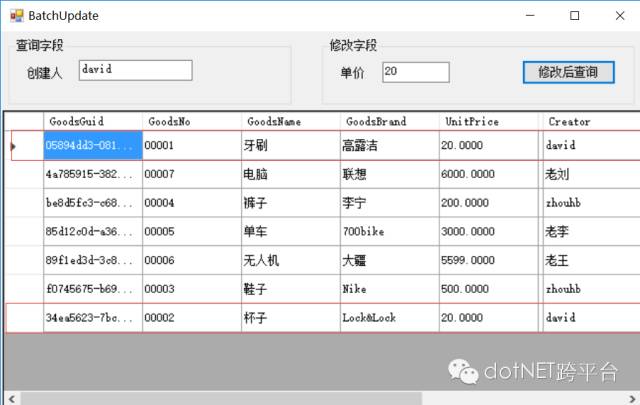Screen dimensions: 640x405
Task: Close the BatchUpdate window
Action: click(x=620, y=16)
